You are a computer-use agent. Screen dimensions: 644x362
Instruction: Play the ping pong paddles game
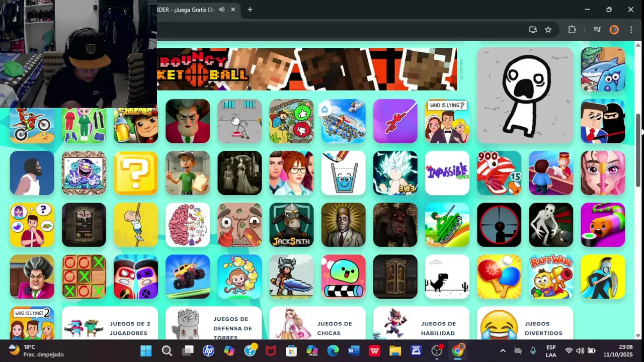[x=499, y=277]
